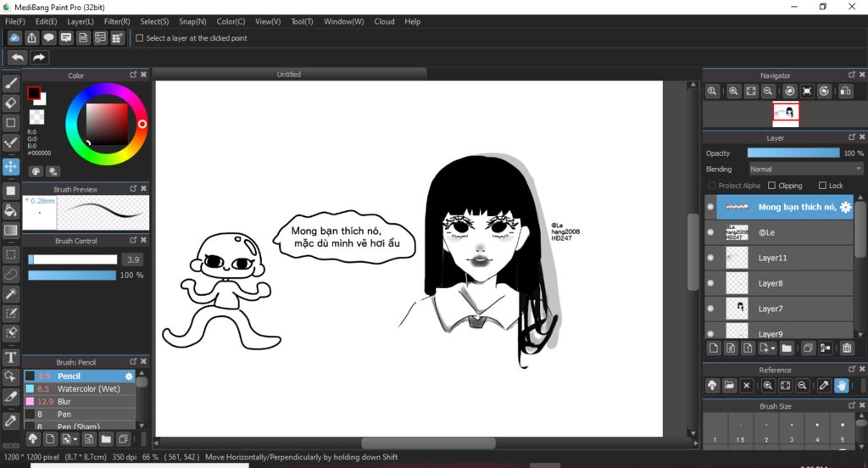
Task: Select the Eraser tool
Action: (x=10, y=103)
